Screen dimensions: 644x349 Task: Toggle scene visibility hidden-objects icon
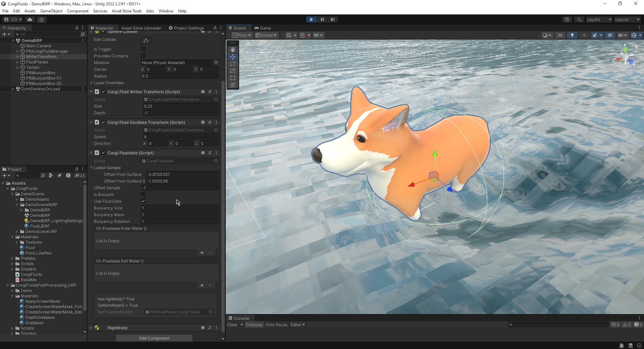[610, 35]
